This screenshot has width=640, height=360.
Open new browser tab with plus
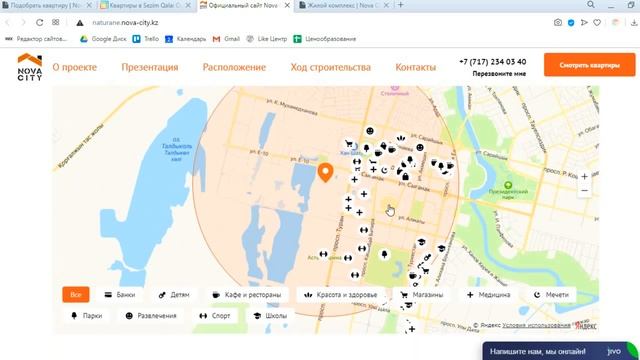tap(401, 5)
